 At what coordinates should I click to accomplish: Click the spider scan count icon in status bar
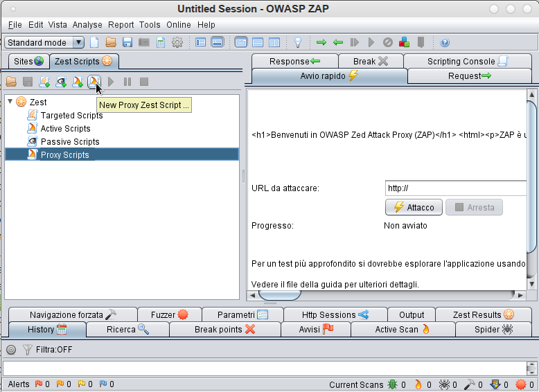click(x=444, y=384)
